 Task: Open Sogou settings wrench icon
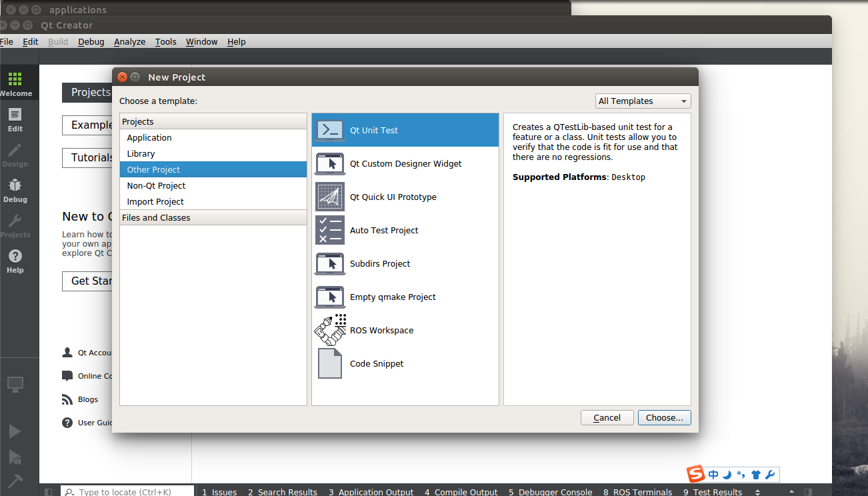pyautogui.click(x=769, y=475)
